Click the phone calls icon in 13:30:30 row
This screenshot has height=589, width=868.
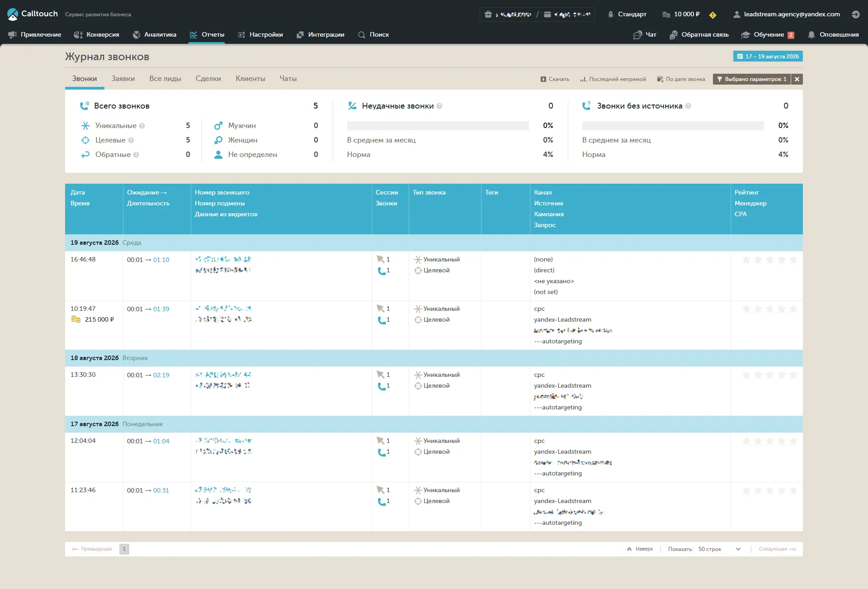[x=382, y=386]
